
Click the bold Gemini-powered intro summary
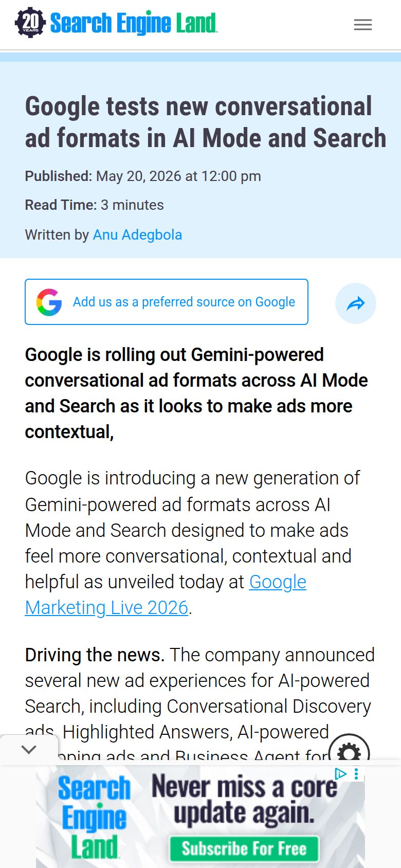(x=196, y=393)
